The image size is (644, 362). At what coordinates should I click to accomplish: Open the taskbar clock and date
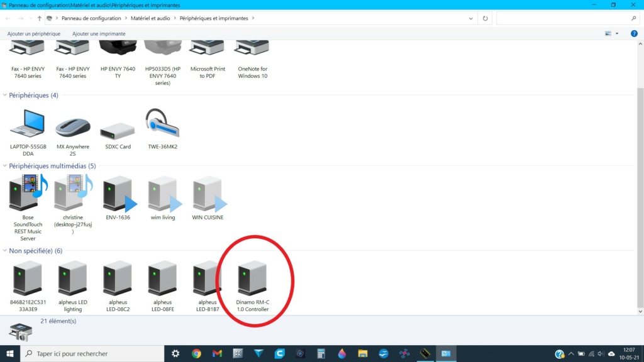629,353
